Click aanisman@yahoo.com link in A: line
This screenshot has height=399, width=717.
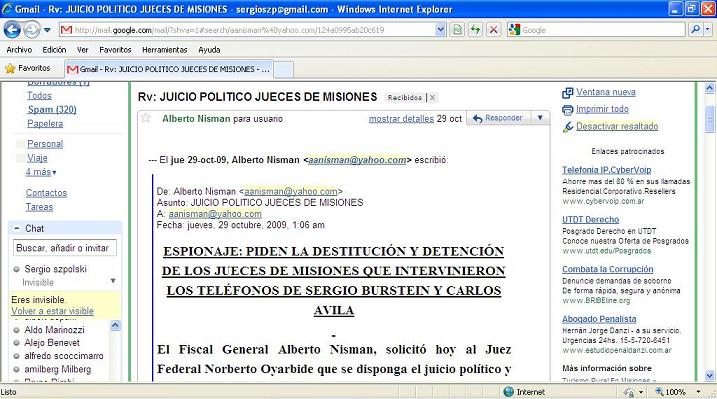215,214
